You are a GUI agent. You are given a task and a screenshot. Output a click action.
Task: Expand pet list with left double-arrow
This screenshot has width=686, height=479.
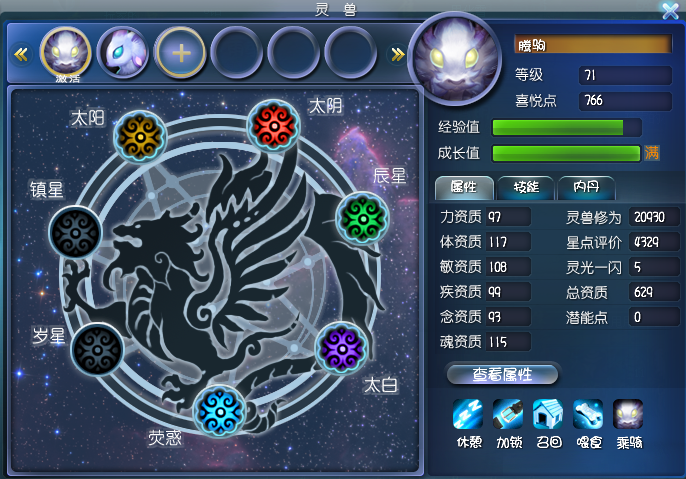pyautogui.click(x=21, y=55)
